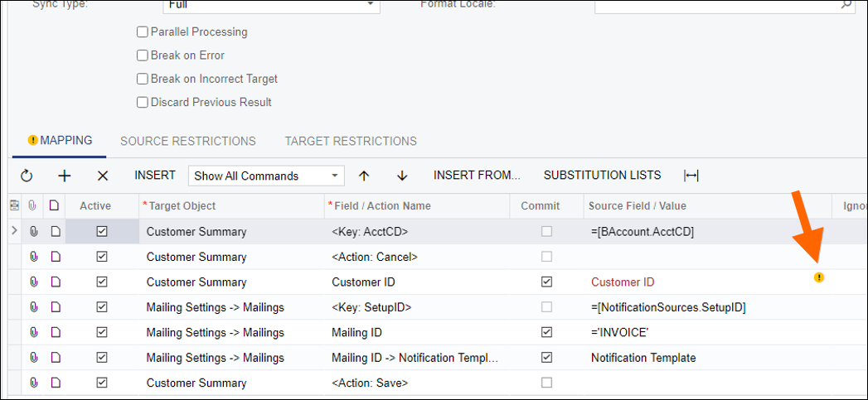This screenshot has height=400, width=868.
Task: Enable Parallel Processing checkbox
Action: click(x=142, y=32)
